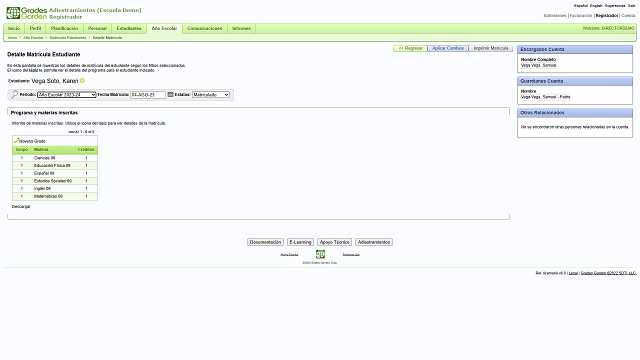
Task: Click the magnifying glass search icon
Action: point(14,94)
